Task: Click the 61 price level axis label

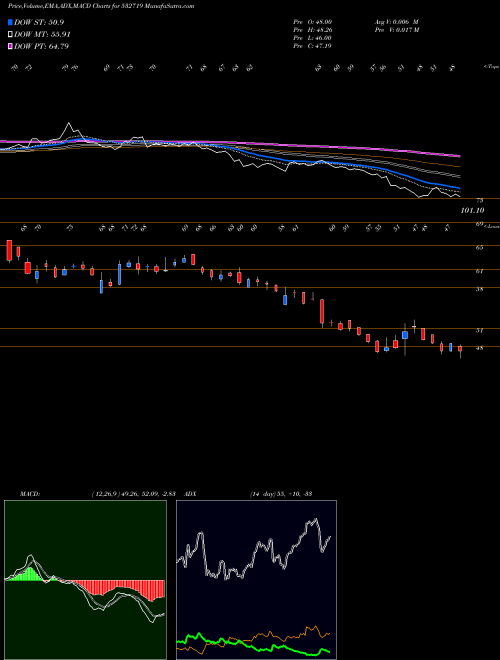Action: coord(479,271)
